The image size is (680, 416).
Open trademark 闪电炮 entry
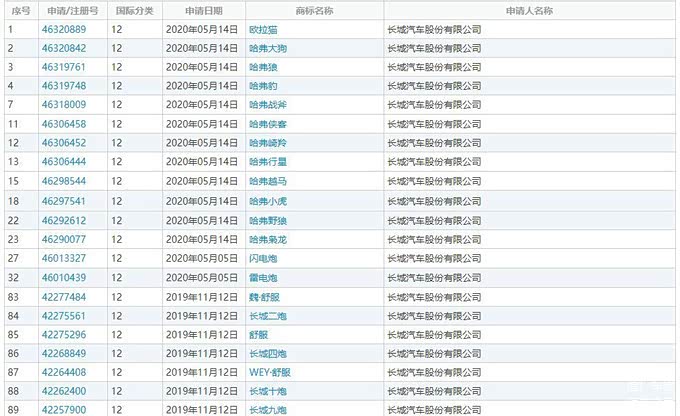coord(264,258)
